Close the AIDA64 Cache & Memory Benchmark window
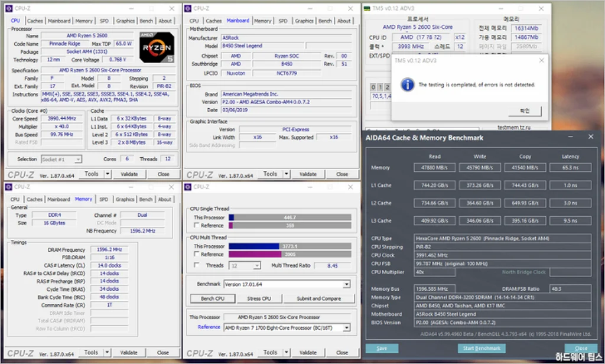This screenshot has width=605, height=364. pos(591,136)
